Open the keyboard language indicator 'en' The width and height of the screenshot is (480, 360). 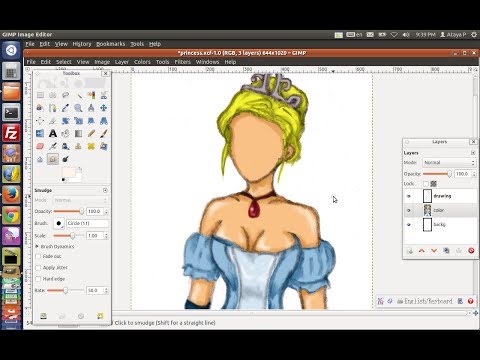tap(355, 34)
